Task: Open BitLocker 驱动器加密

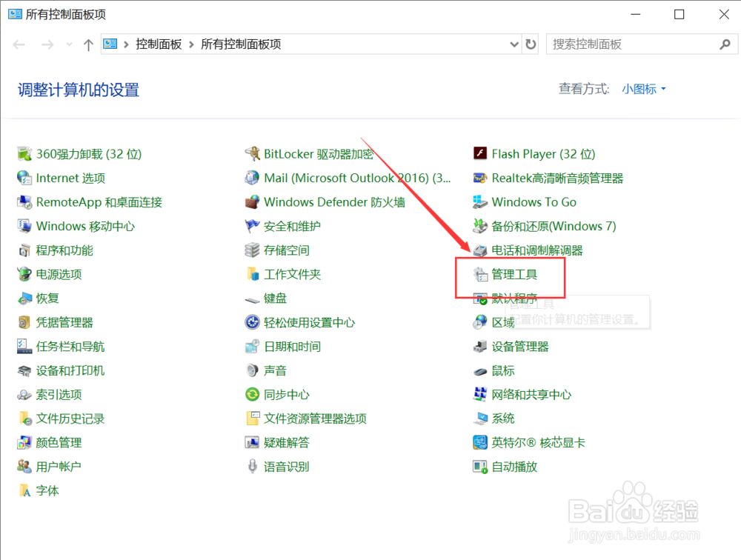Action: tap(317, 153)
